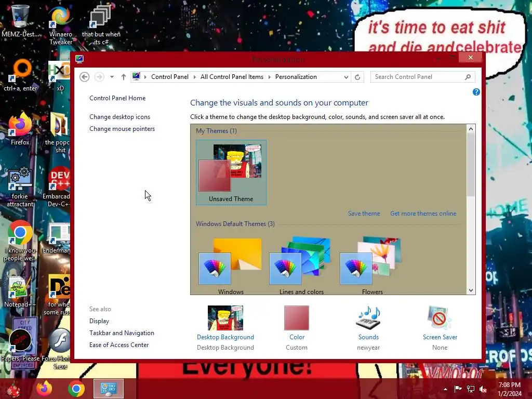Click the Personalization breadcrumb
532x399 pixels.
[x=296, y=77]
